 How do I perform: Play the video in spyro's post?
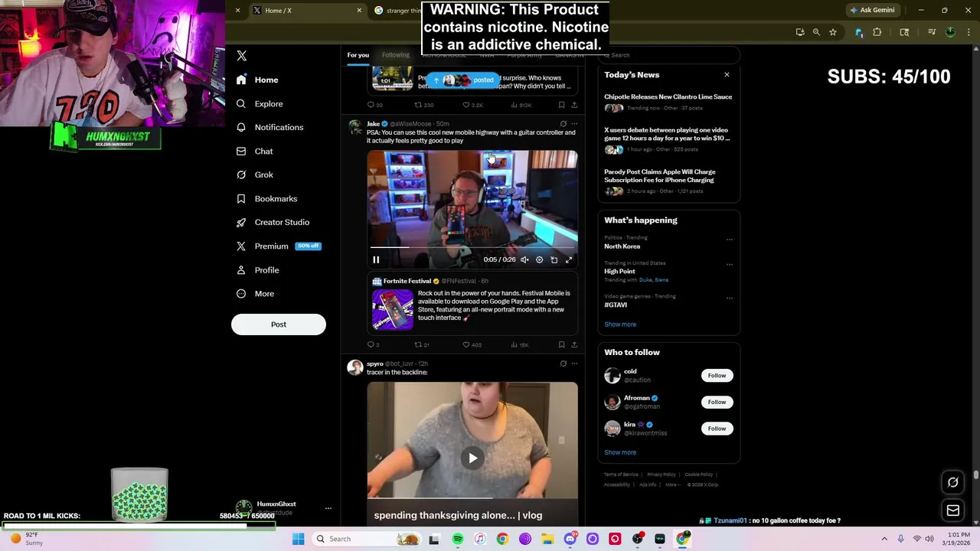472,458
